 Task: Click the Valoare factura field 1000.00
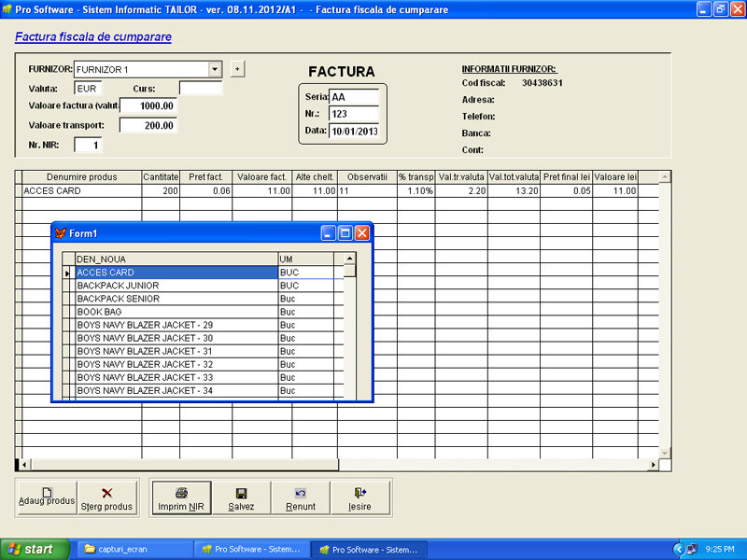(148, 105)
